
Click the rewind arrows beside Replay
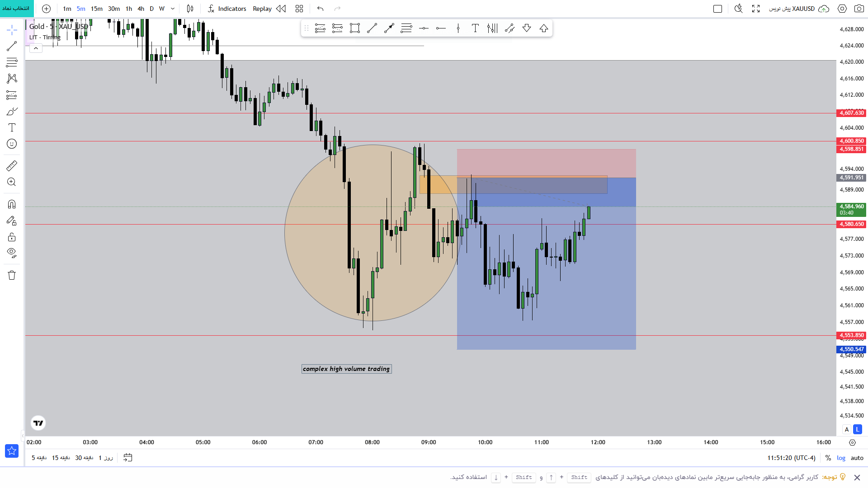click(281, 9)
